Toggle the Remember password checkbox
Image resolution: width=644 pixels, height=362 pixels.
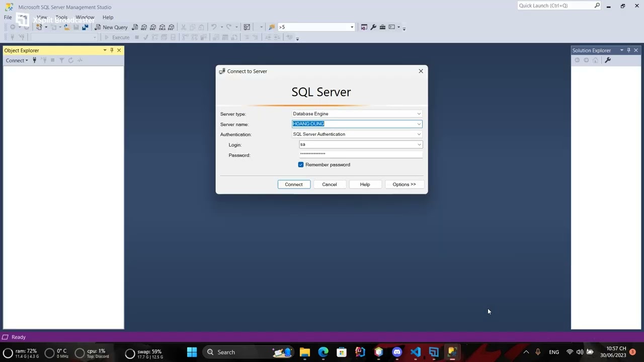coord(301,165)
